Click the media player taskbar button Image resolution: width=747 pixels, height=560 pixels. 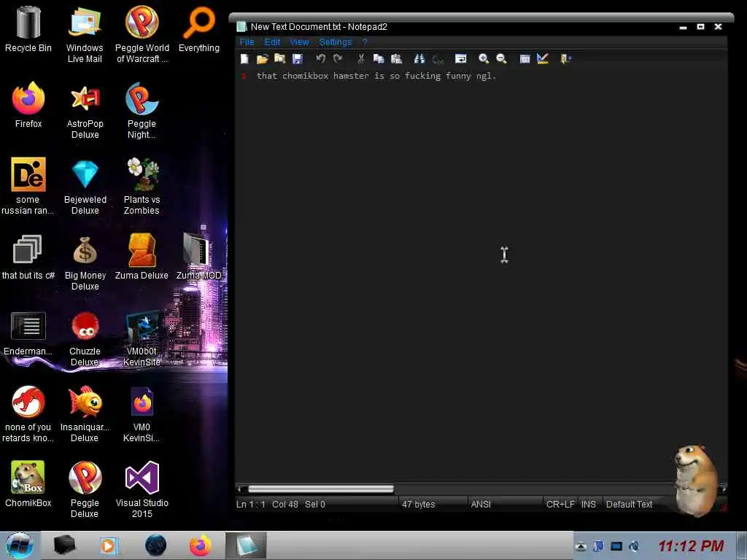click(x=108, y=545)
